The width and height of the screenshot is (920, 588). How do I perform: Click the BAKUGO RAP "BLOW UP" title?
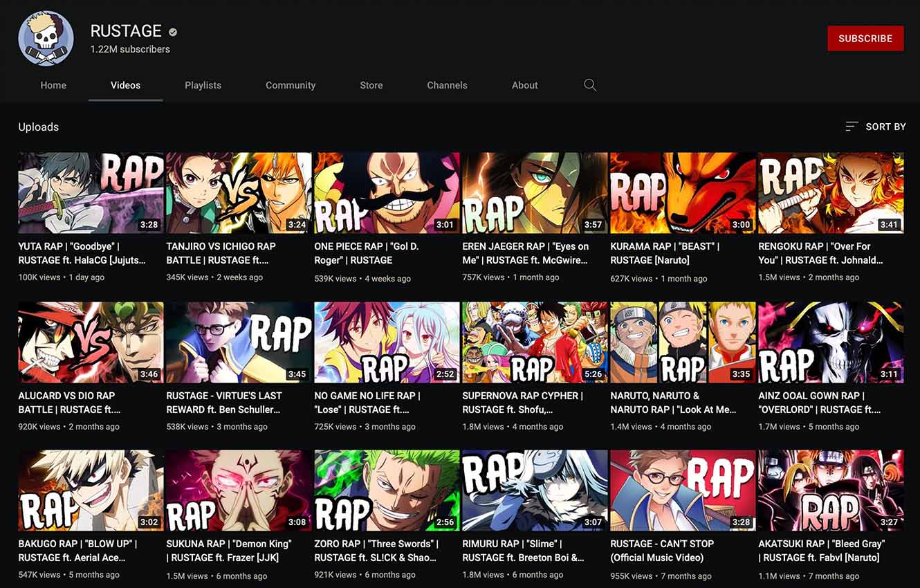tap(78, 551)
